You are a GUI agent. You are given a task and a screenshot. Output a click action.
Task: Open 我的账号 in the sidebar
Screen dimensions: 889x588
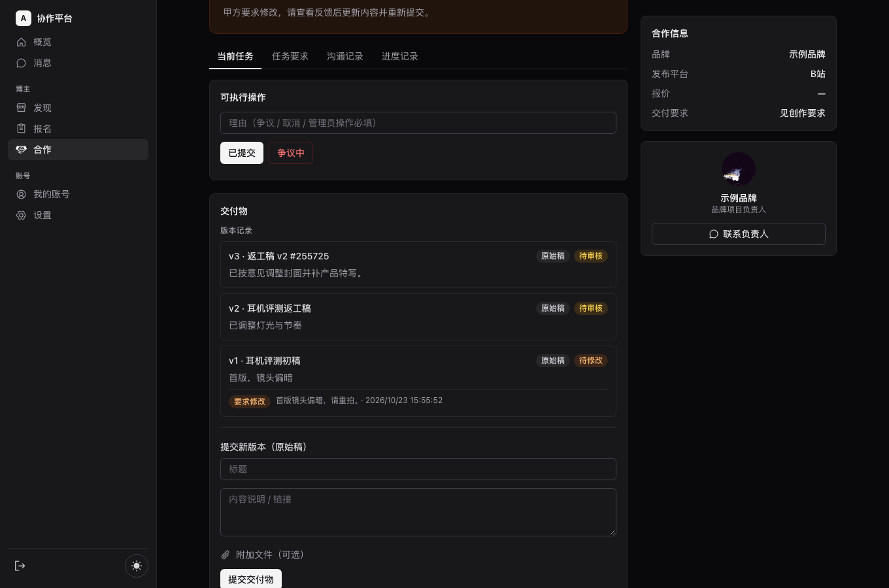point(78,194)
